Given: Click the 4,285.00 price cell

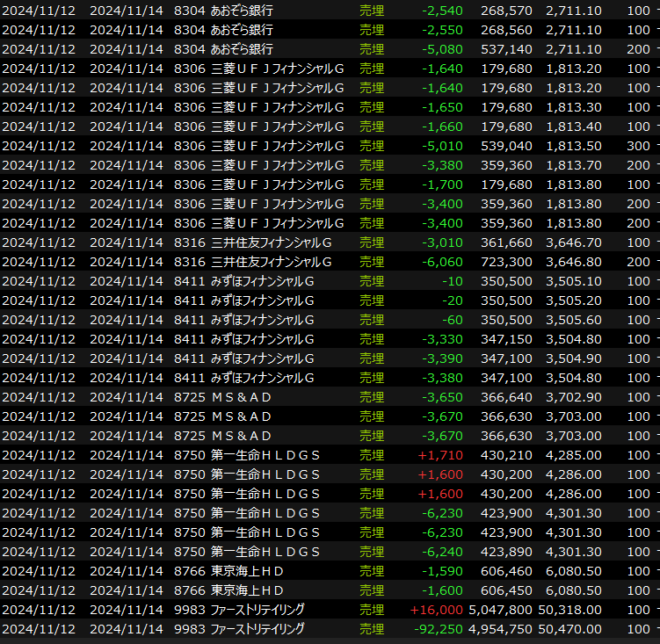Looking at the screenshot, I should tap(576, 455).
